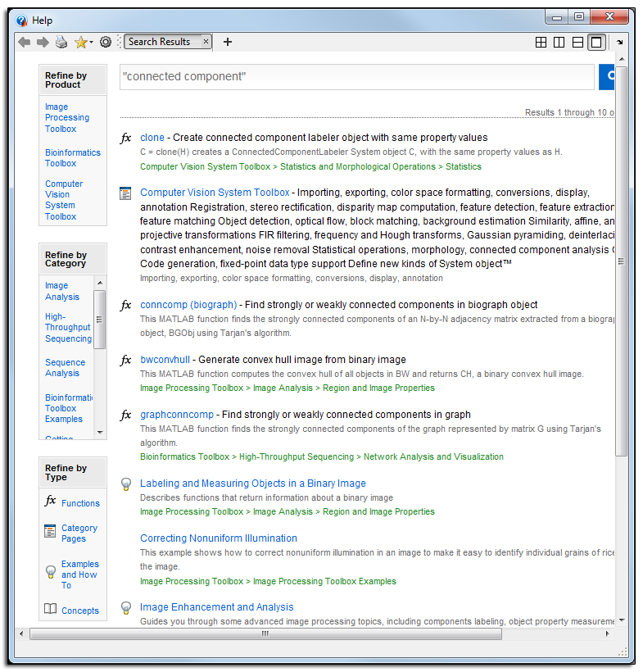The image size is (643, 672).
Task: Select the Search Results tab
Action: (x=160, y=42)
